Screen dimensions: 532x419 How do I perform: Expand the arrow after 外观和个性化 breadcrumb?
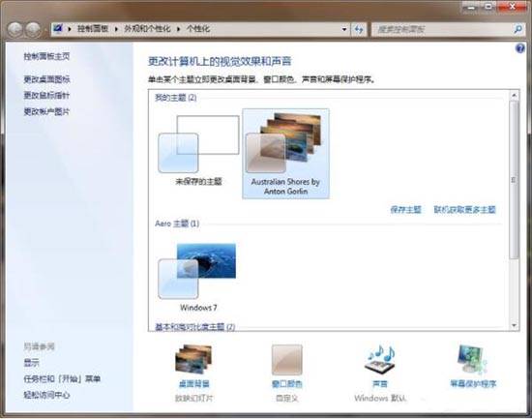point(178,29)
